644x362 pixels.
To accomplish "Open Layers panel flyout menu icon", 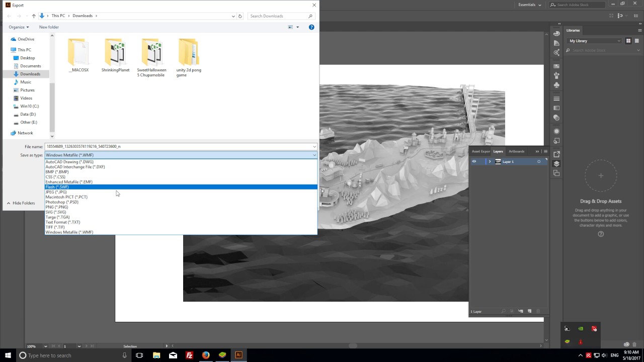I will coord(545,151).
